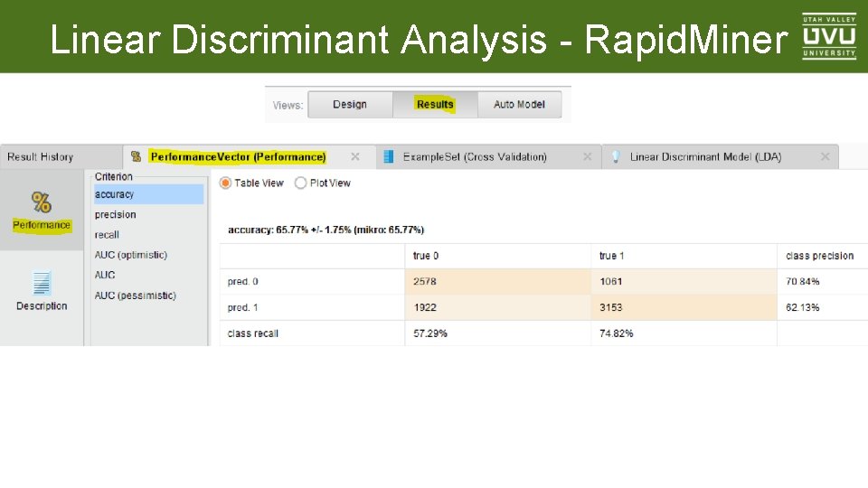Click the cell showing 1922
This screenshot has height=488, width=868.
click(x=498, y=307)
